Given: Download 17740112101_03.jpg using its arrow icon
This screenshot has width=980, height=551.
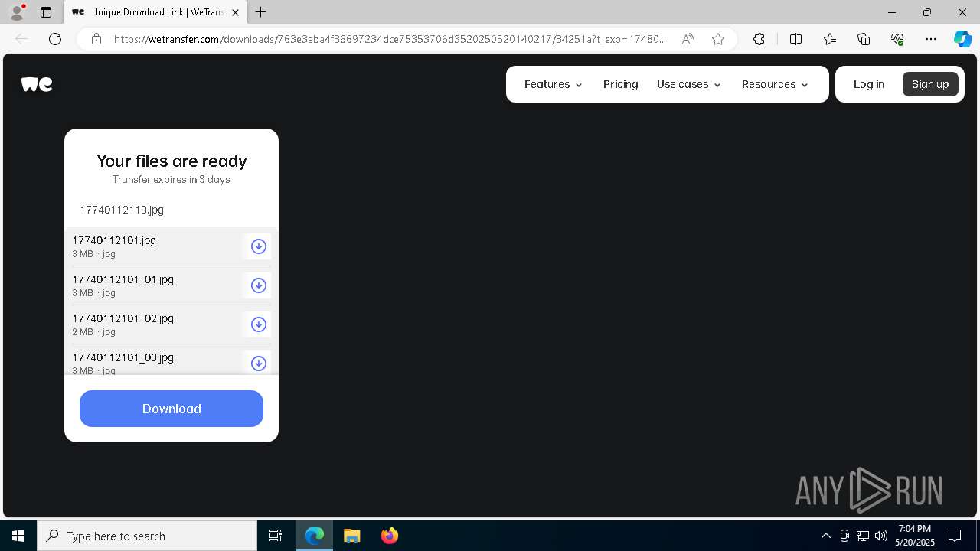Looking at the screenshot, I should tap(259, 364).
